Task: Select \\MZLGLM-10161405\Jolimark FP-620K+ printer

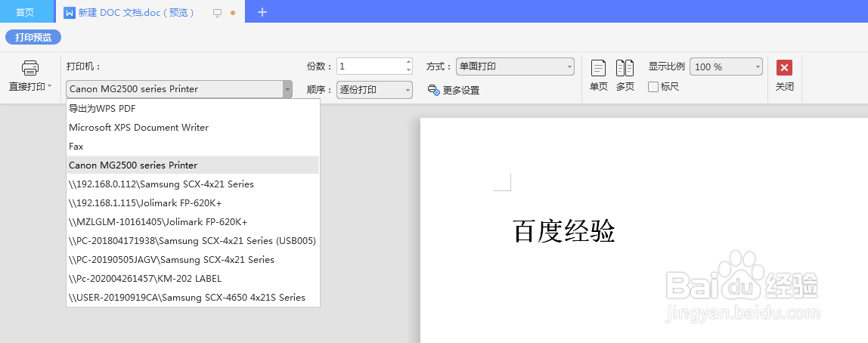Action: click(193, 222)
